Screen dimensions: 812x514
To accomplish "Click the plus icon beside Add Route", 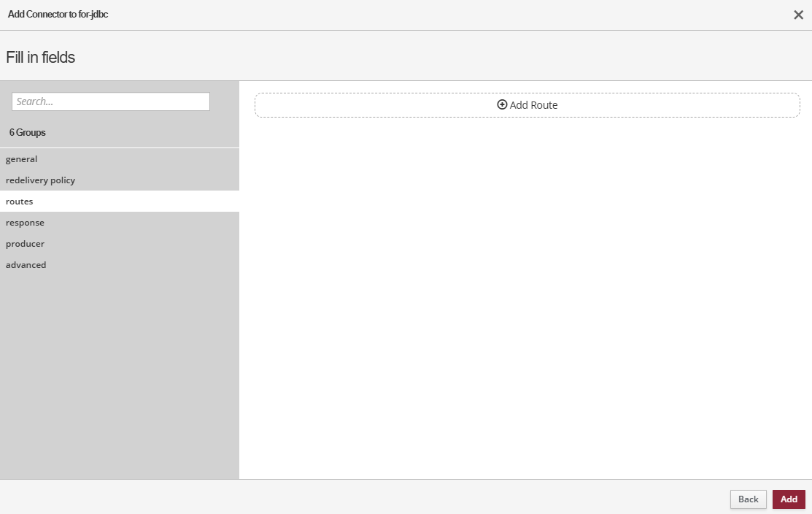I will coord(502,104).
